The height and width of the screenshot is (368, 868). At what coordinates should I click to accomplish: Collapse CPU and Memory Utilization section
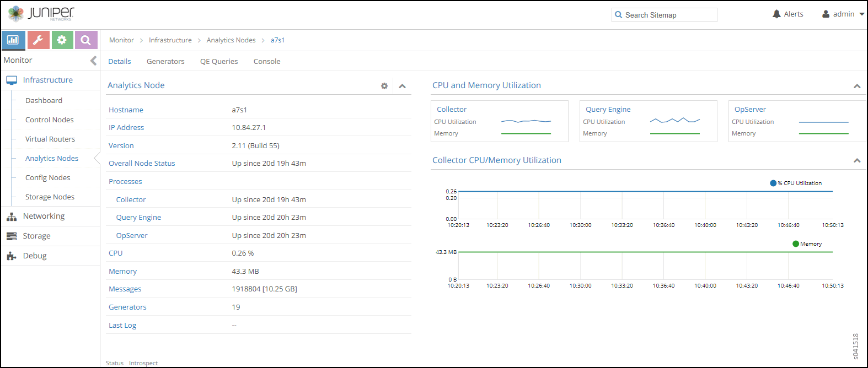click(857, 86)
